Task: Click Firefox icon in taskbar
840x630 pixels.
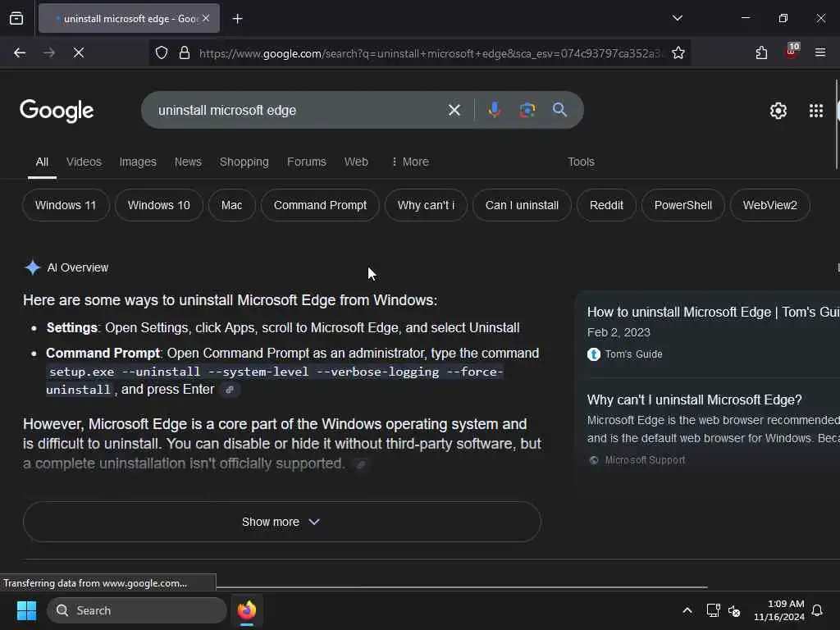Action: click(x=247, y=610)
